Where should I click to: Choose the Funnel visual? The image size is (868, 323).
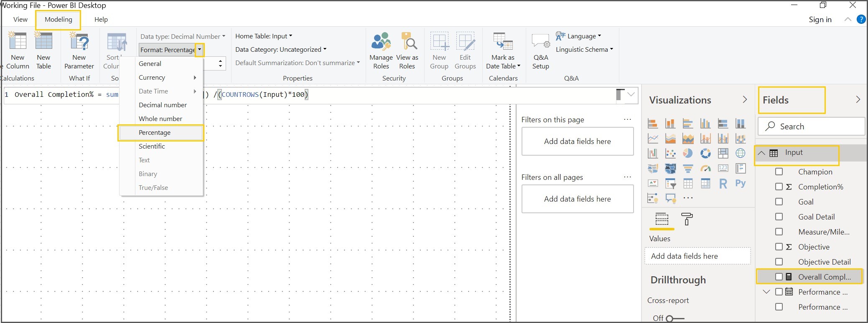(x=688, y=169)
